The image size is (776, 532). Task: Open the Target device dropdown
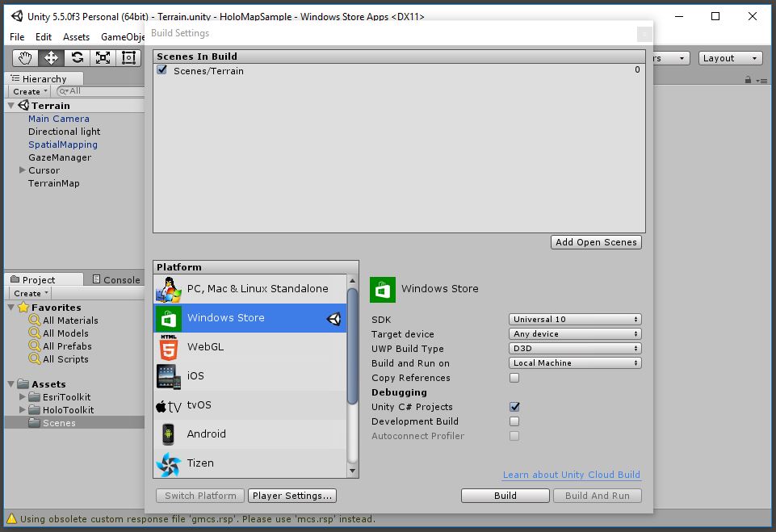(x=575, y=334)
